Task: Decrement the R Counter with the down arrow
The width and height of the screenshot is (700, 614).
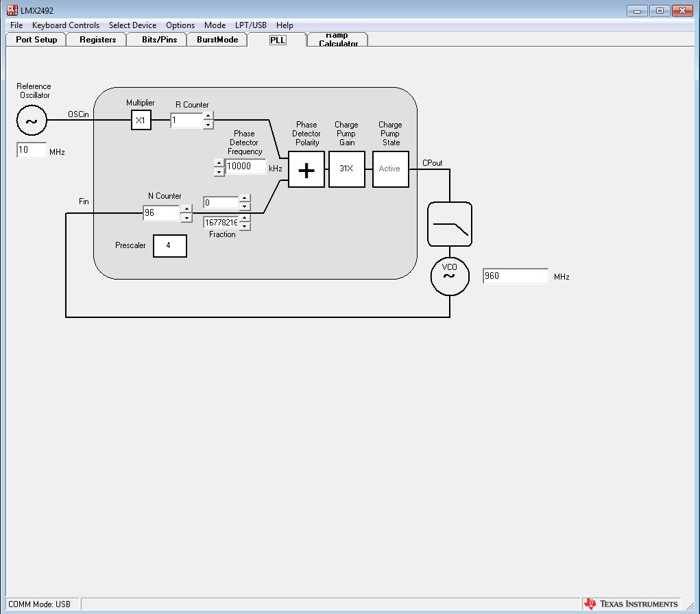Action: 208,125
